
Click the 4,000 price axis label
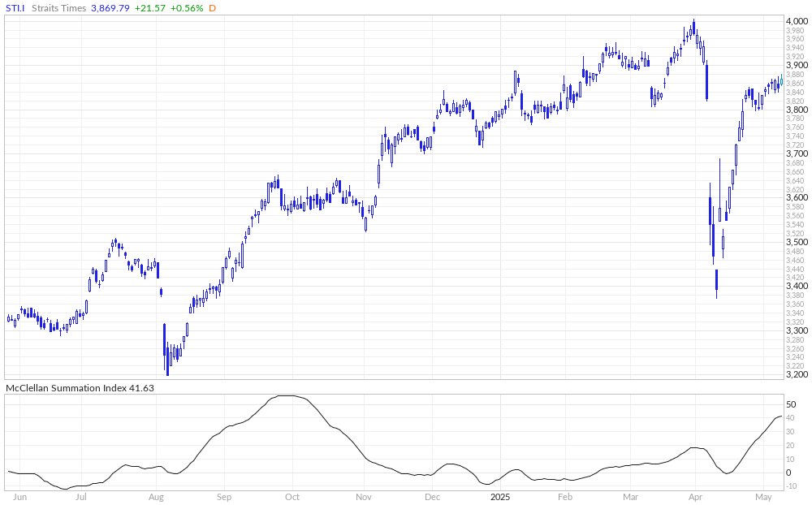pos(797,21)
